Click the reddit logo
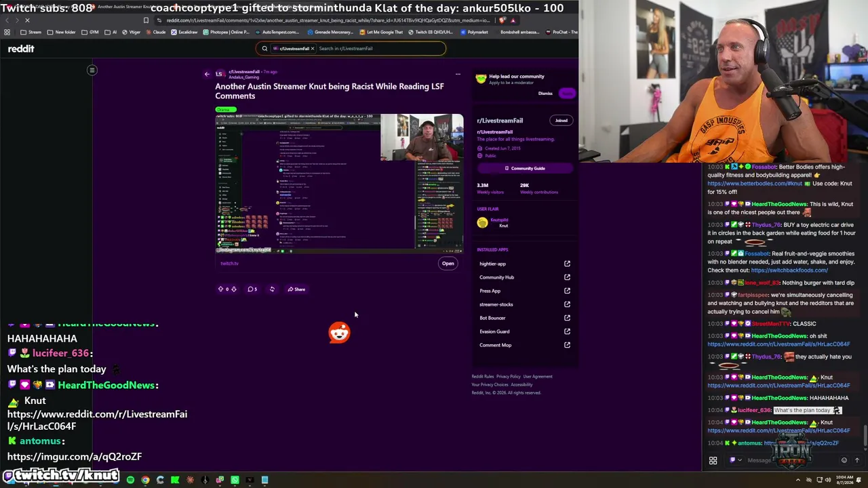 (x=21, y=49)
